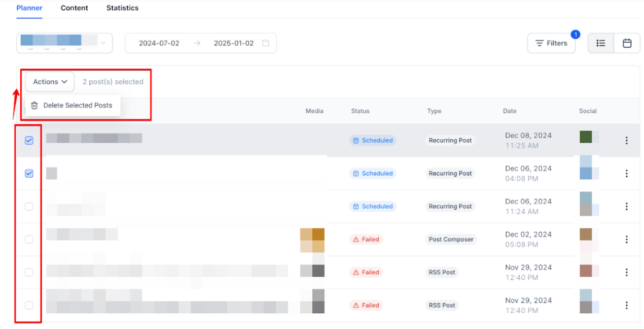Viewport: 644px width, 329px height.
Task: Open three-dot menu for Dec 06 11:24 AM post
Action: [x=626, y=207]
